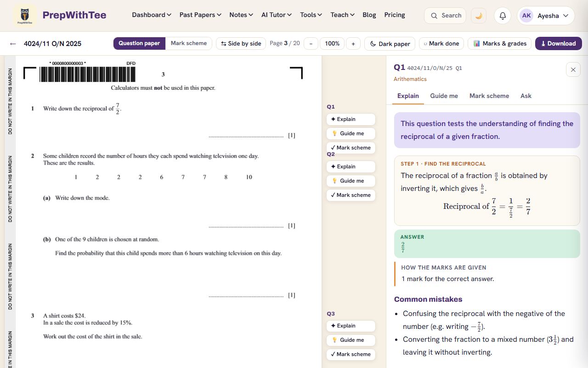
Task: Expand the AI Tutor menu
Action: coord(277,15)
